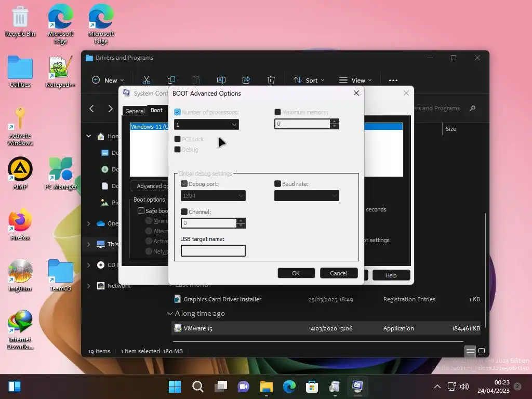Open File Explorer from taskbar
The image size is (532, 399).
(x=267, y=387)
